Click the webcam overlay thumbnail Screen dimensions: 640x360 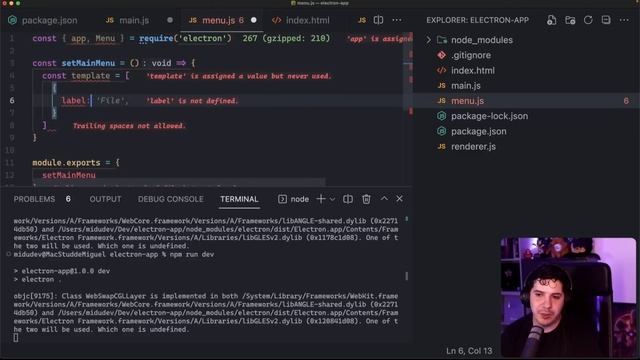pos(568,297)
